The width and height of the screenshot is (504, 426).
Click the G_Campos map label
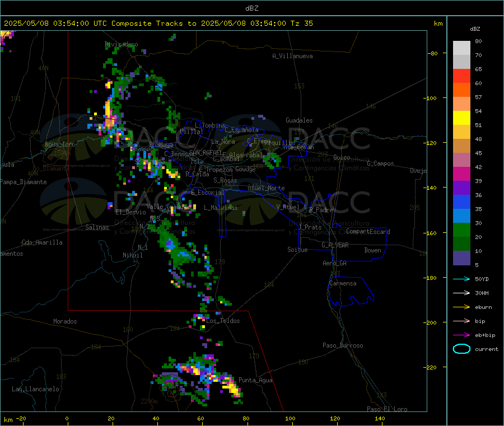tap(380, 163)
